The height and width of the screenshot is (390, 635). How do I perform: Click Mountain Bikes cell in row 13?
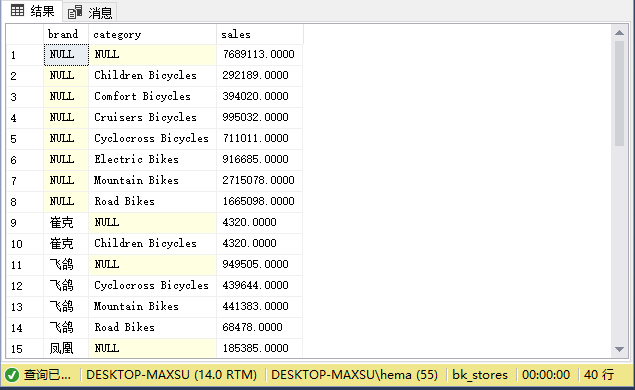[x=152, y=307]
